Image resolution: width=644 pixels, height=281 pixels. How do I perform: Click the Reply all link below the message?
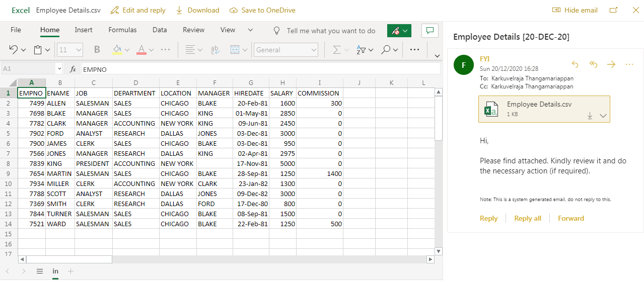(528, 218)
